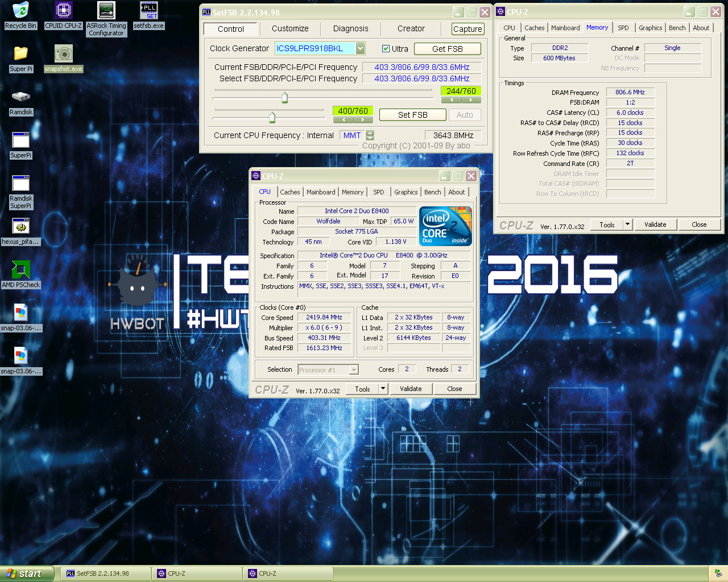Switch to SetFSB Diagnosis tab
The image size is (728, 582).
pyautogui.click(x=351, y=28)
